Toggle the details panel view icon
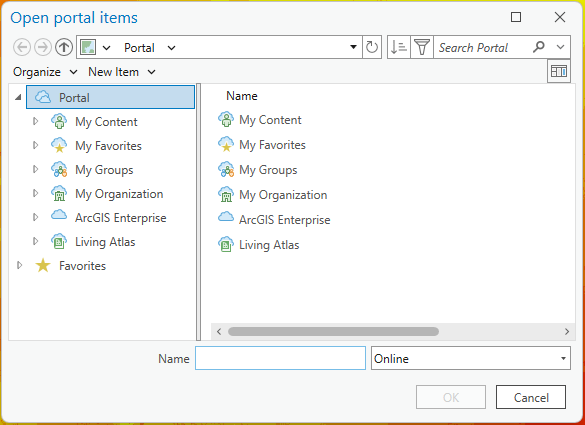The width and height of the screenshot is (585, 425). (x=559, y=71)
